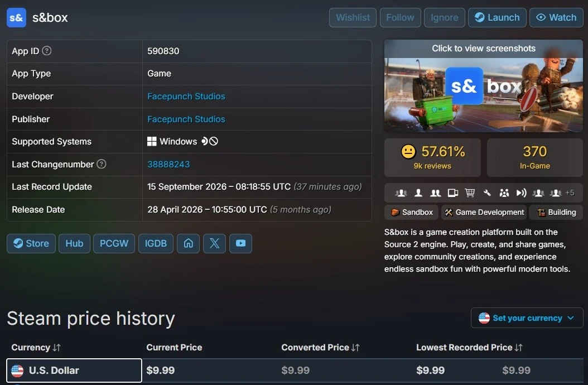Click changenumber 38888243 link

click(x=168, y=165)
